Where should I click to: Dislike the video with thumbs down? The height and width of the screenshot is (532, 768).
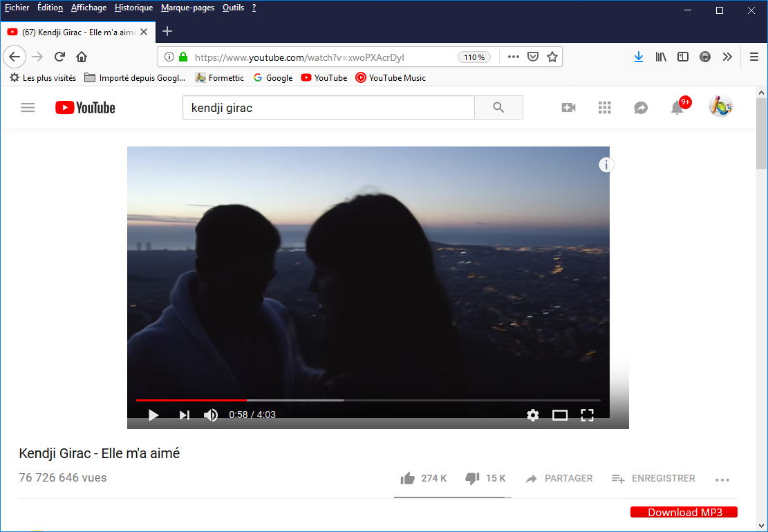472,478
